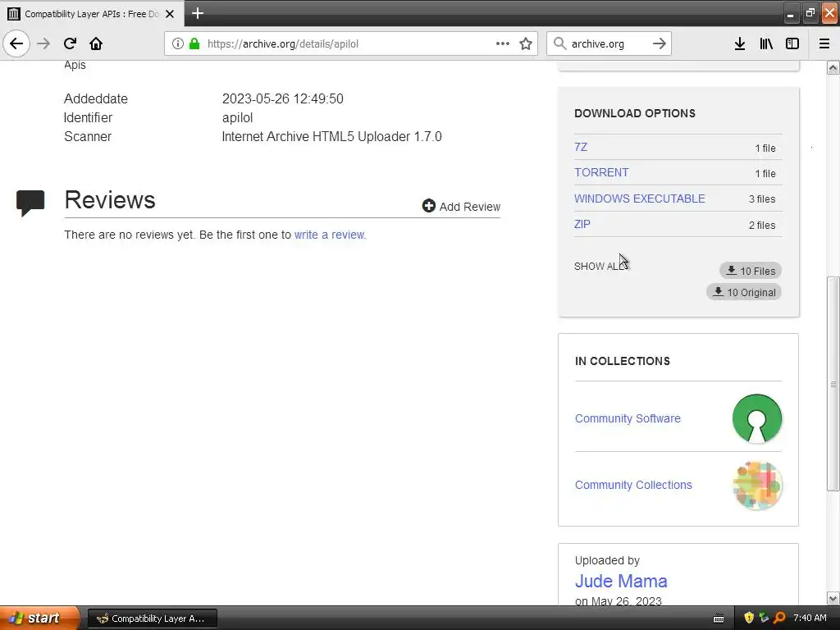
Task: Follow the write a review link
Action: click(x=330, y=235)
